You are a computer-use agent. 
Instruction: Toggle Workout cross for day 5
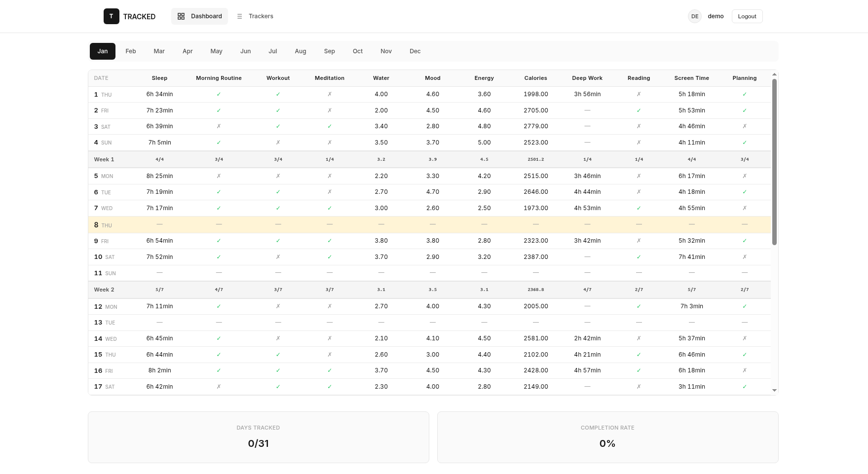(278, 176)
